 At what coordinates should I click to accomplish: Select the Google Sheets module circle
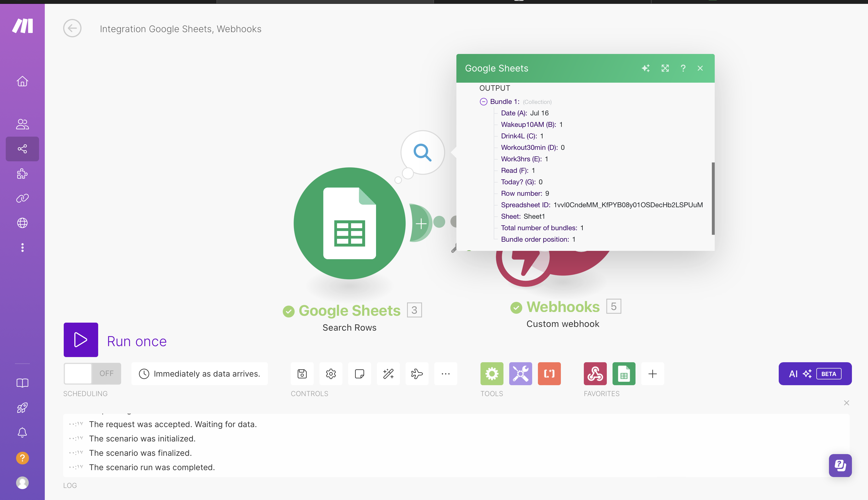[350, 223]
